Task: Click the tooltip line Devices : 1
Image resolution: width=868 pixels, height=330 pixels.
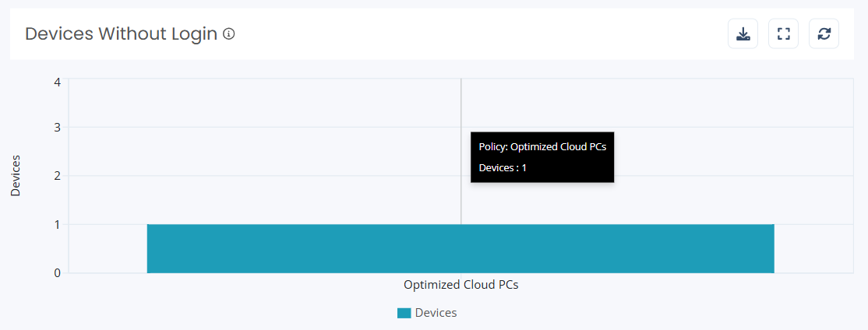Action: click(503, 167)
